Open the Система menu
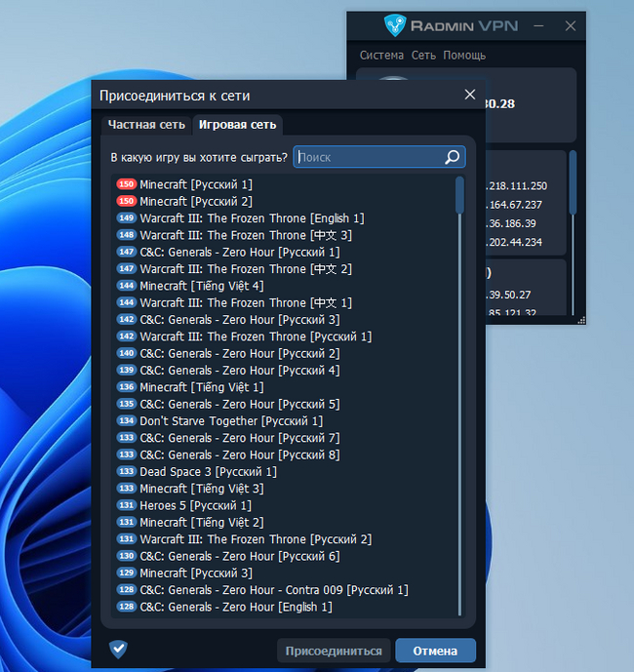634x672 pixels. pos(381,56)
